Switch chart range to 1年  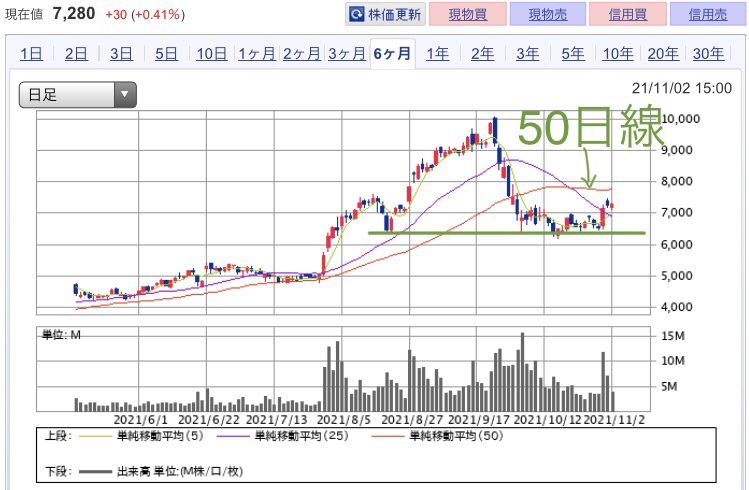[x=438, y=53]
